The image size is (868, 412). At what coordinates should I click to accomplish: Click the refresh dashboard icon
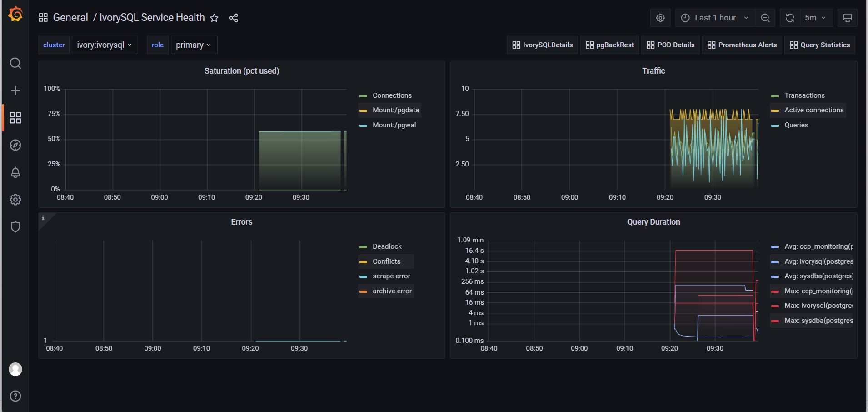(790, 18)
